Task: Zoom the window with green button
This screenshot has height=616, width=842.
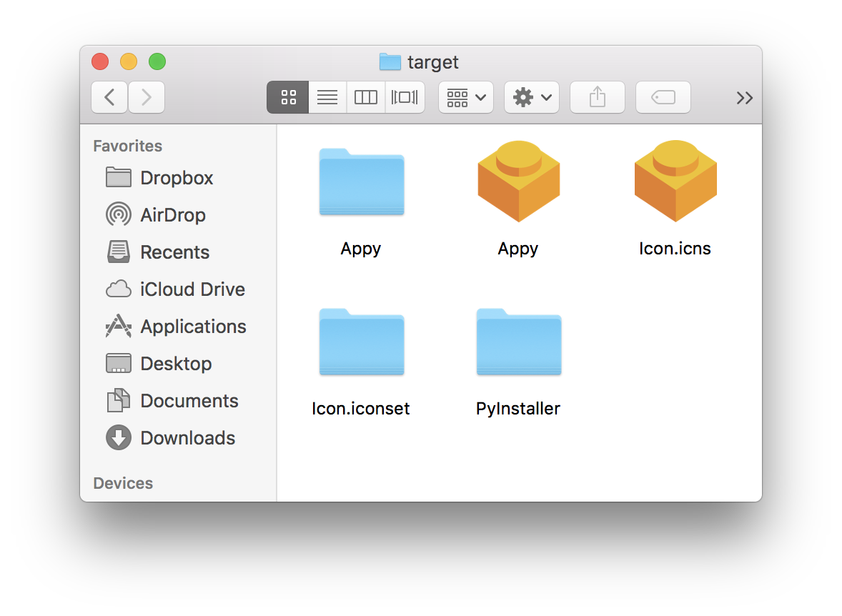Action: pos(157,61)
